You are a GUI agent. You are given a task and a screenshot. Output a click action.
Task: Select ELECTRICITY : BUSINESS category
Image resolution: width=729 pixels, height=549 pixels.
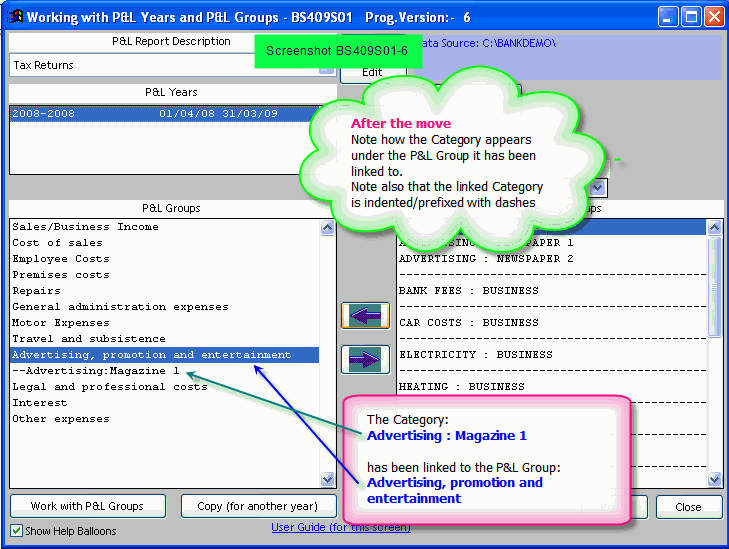point(475,355)
